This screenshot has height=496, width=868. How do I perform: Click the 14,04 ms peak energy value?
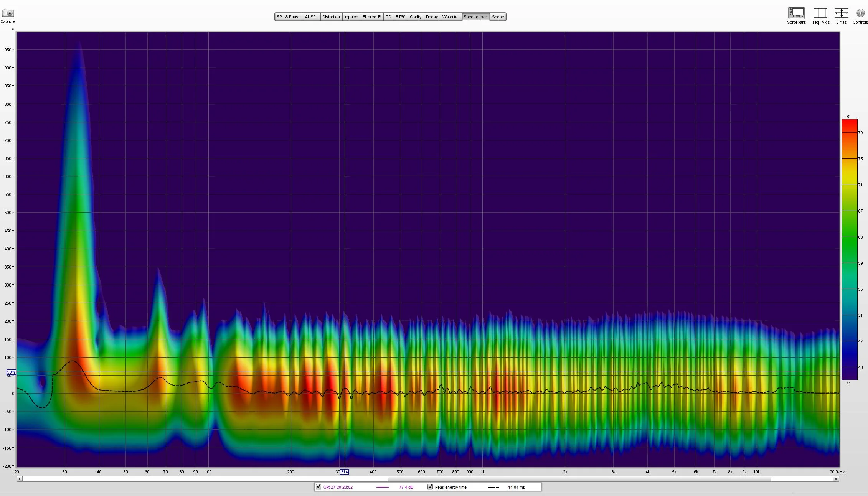pos(517,487)
